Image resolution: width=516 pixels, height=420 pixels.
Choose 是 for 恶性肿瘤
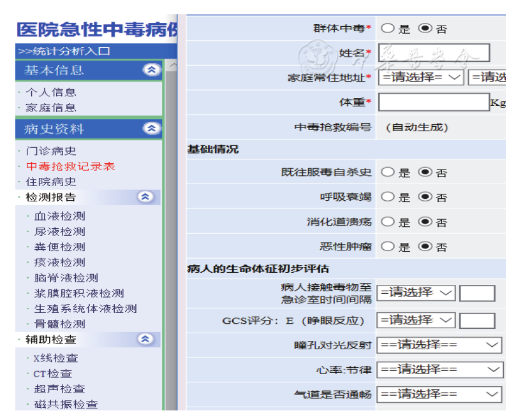click(387, 246)
